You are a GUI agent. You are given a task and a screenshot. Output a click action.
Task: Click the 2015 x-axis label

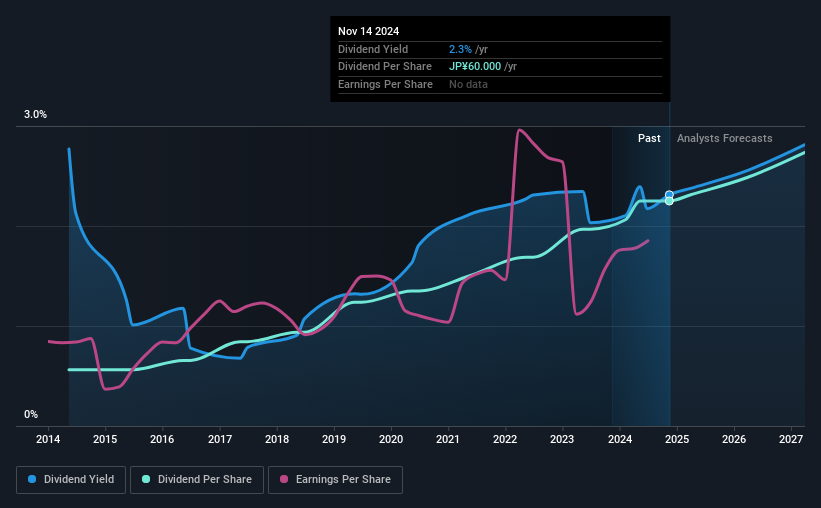pos(105,439)
